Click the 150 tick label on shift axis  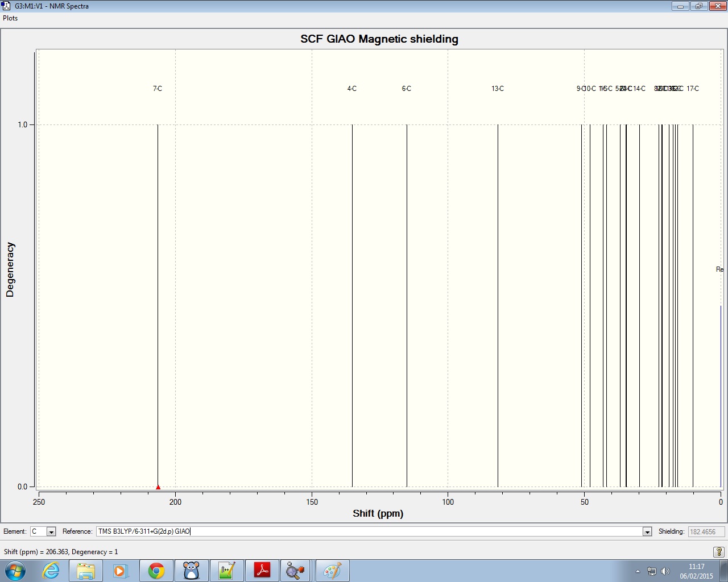click(312, 502)
